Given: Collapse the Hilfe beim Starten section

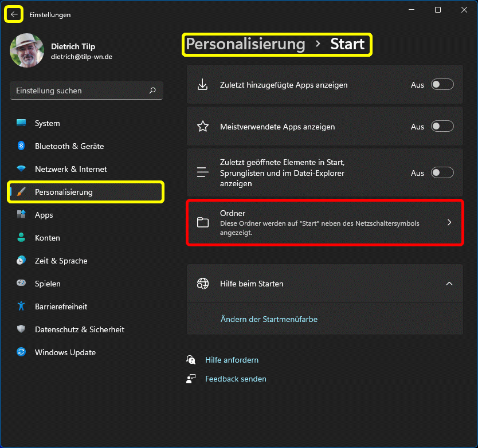Looking at the screenshot, I should (449, 284).
